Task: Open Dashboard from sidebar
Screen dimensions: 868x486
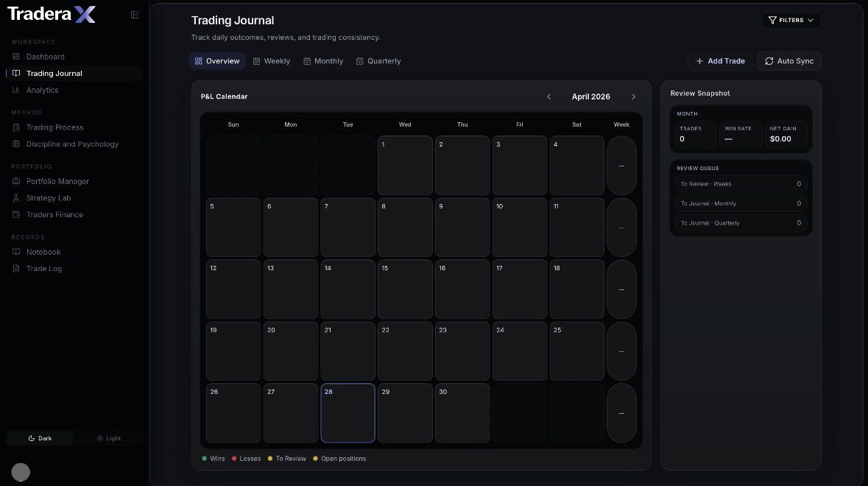Action: click(46, 57)
